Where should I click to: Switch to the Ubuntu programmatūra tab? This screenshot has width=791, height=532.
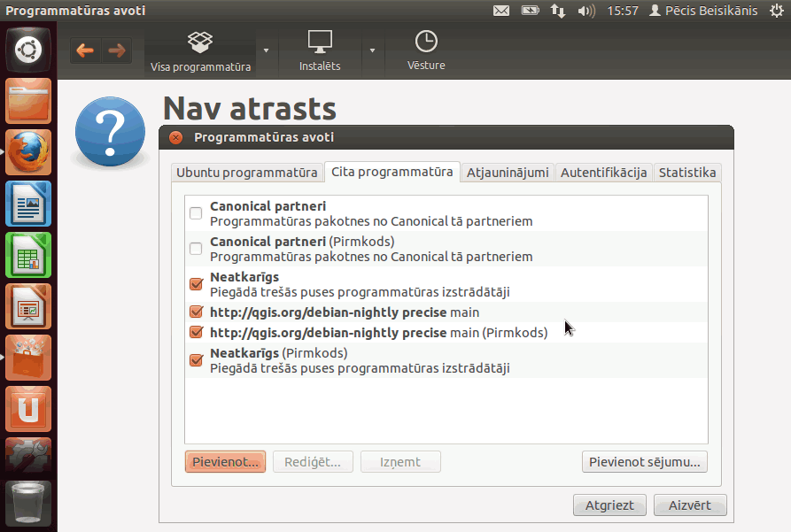(x=246, y=173)
